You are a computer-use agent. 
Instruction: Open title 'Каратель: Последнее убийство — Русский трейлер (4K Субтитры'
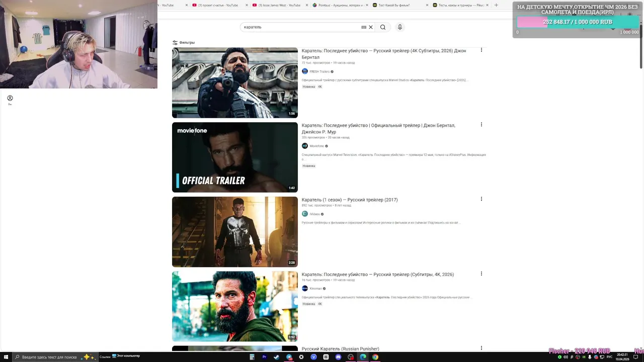click(x=384, y=54)
